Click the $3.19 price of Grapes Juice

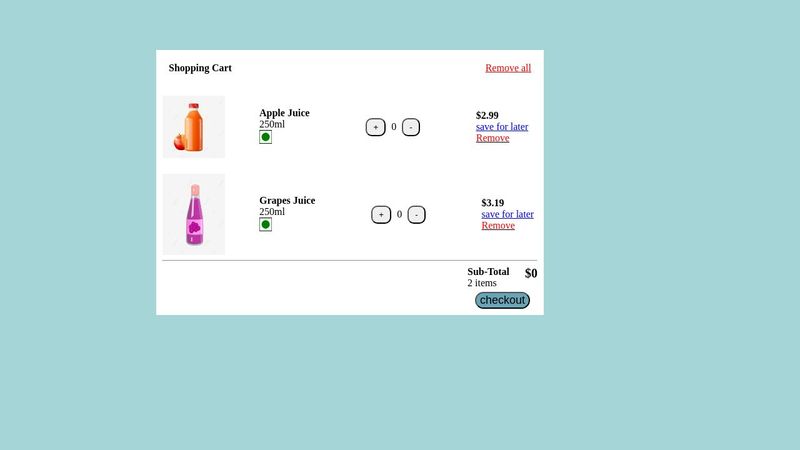click(x=493, y=203)
